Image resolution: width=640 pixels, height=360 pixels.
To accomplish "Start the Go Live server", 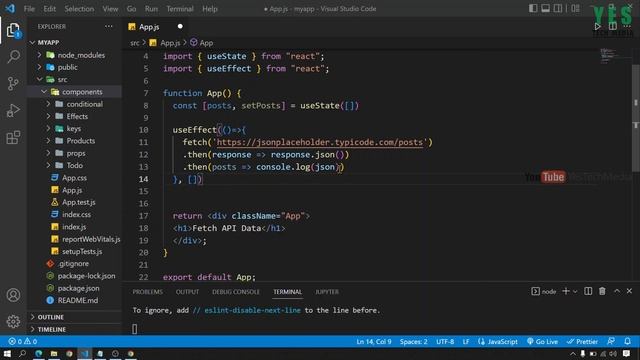I will click(542, 341).
